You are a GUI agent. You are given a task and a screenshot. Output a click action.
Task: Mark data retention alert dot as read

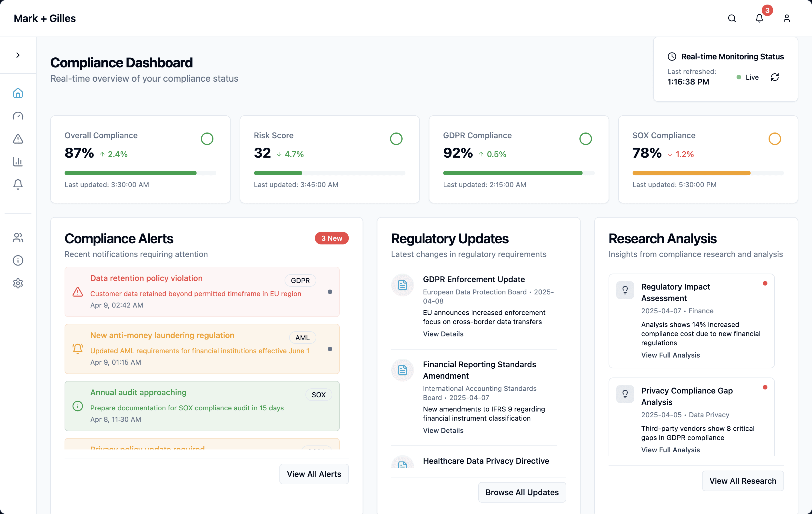(x=330, y=292)
